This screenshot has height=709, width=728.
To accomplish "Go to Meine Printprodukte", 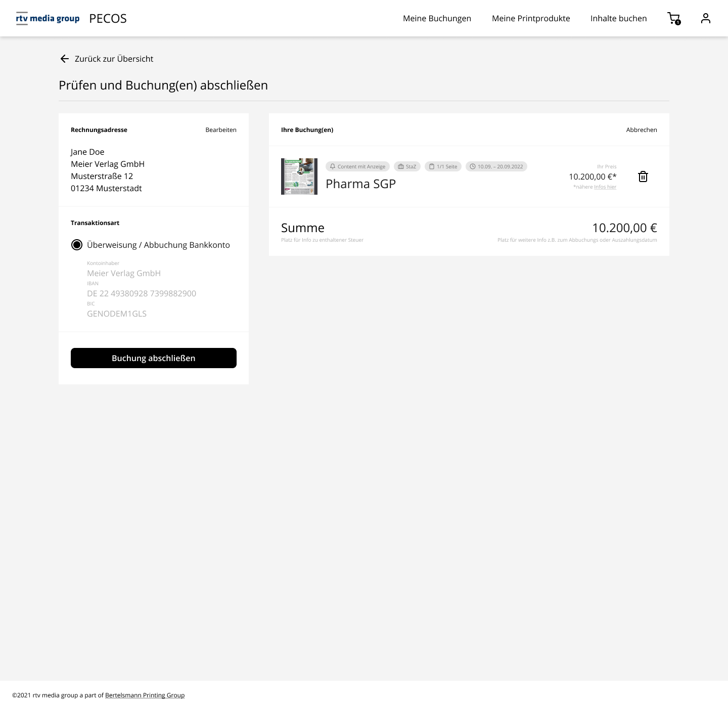I will [531, 18].
